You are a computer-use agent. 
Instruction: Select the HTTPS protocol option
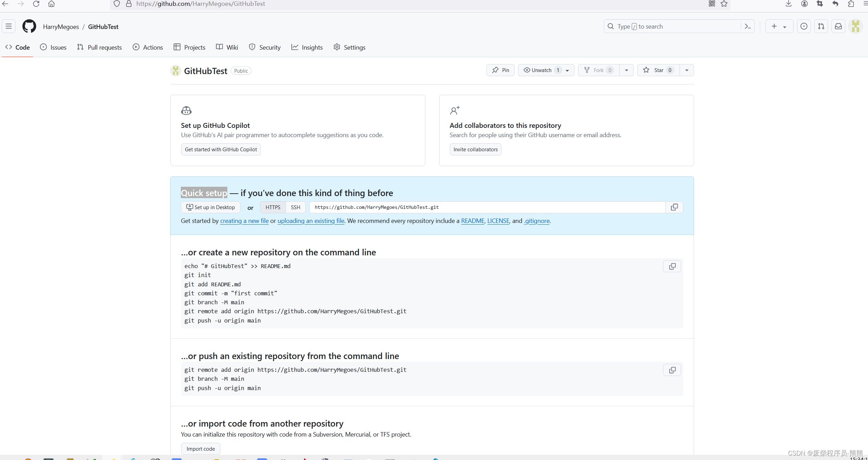273,207
